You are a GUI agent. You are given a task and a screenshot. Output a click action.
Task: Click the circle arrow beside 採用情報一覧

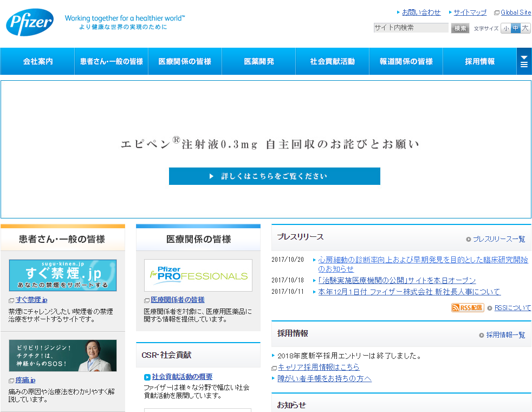click(482, 336)
